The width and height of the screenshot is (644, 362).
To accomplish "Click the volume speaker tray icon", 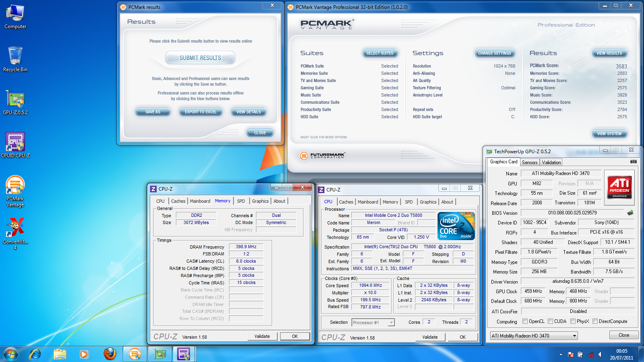I will (x=600, y=354).
